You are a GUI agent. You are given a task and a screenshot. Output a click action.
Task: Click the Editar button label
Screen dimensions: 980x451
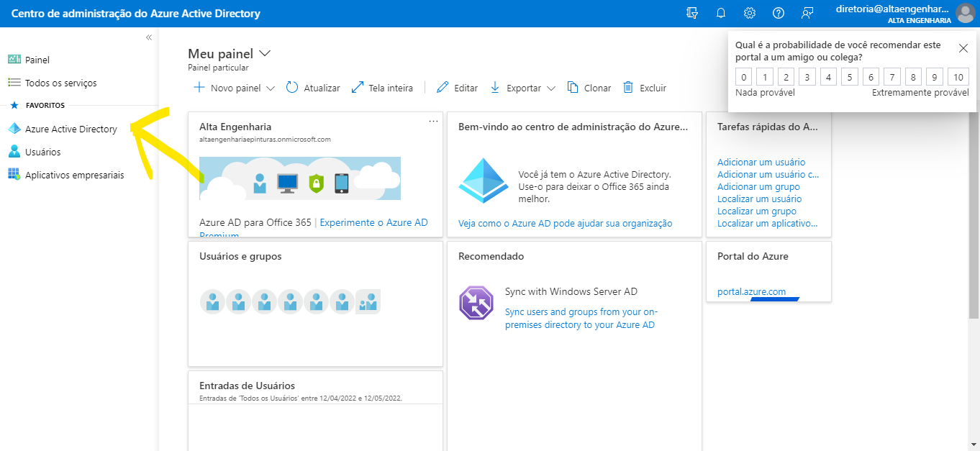[x=466, y=88]
